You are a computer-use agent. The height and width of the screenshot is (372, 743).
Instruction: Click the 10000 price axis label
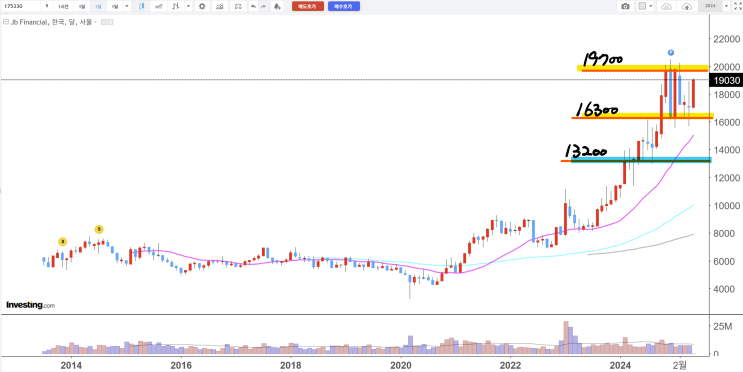727,206
